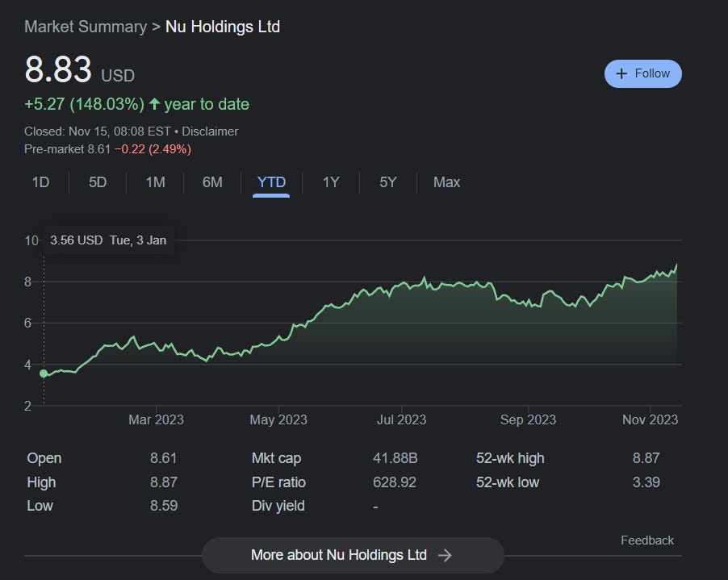Select the 5D time range tab
The image size is (728, 580).
point(98,182)
